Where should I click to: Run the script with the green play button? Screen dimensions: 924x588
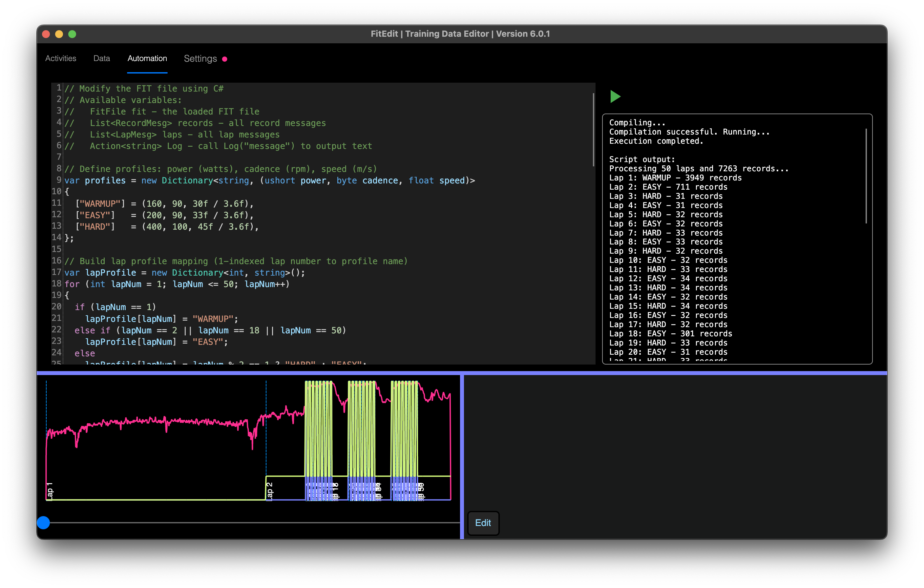click(615, 96)
